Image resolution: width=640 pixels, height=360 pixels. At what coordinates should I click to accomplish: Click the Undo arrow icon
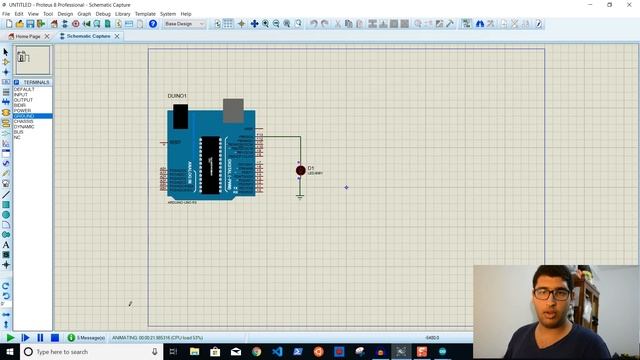tap(313, 24)
